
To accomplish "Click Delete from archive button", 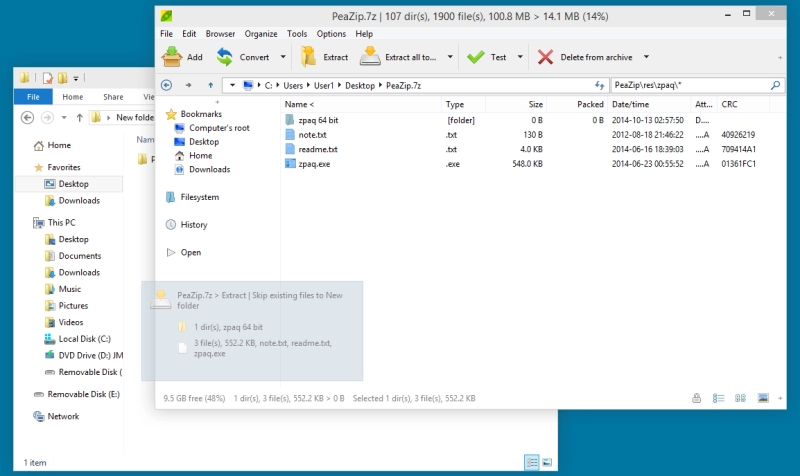I will click(585, 57).
